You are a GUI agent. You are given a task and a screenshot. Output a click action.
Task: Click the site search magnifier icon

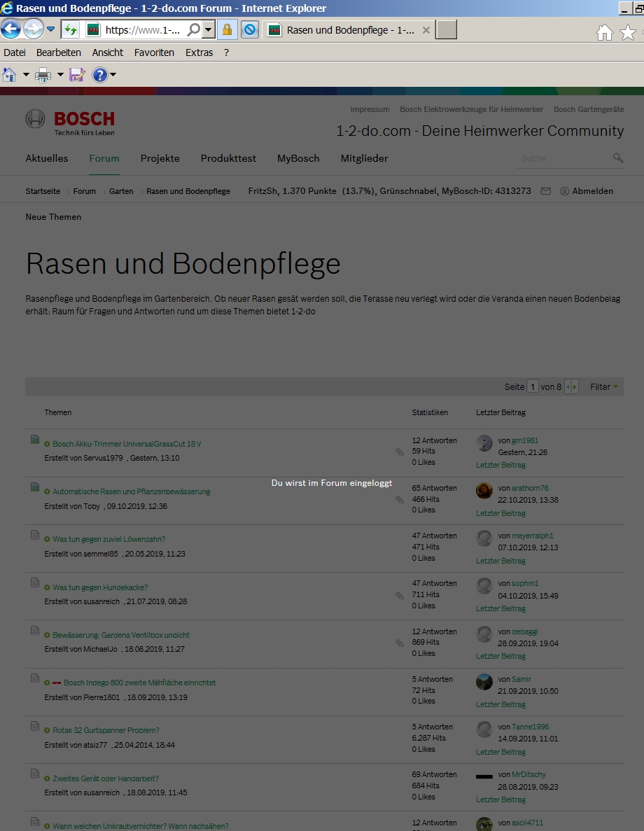(x=618, y=158)
